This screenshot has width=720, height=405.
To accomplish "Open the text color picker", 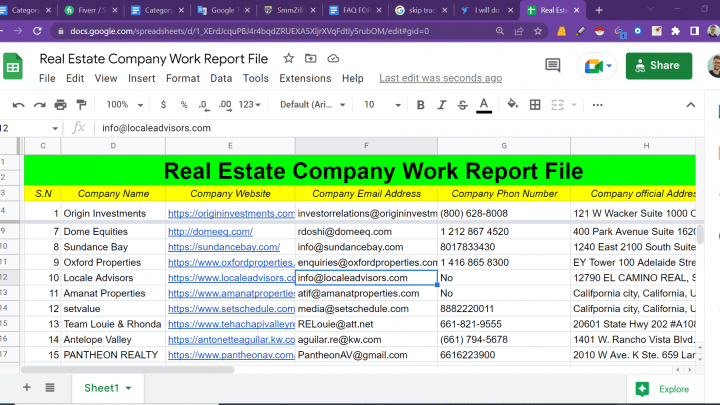I will (x=484, y=105).
